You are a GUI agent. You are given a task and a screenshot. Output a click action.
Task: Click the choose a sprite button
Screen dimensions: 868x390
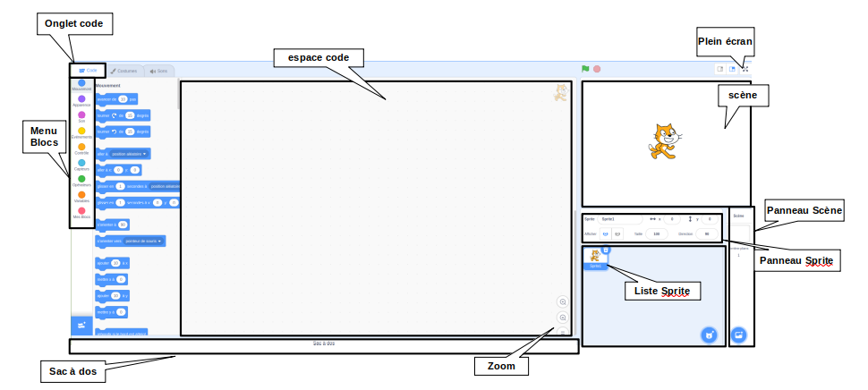pyautogui.click(x=709, y=335)
